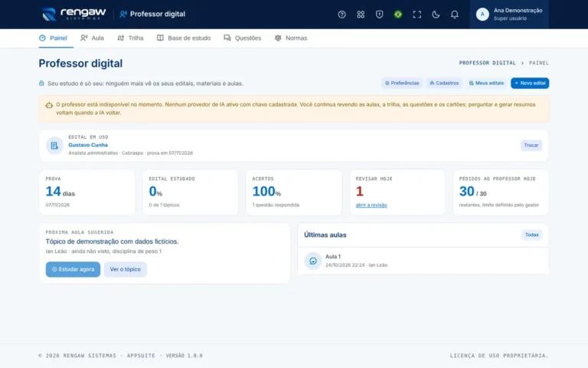This screenshot has width=588, height=368.
Task: Click the Edital estudado 0% card
Action: tap(190, 192)
